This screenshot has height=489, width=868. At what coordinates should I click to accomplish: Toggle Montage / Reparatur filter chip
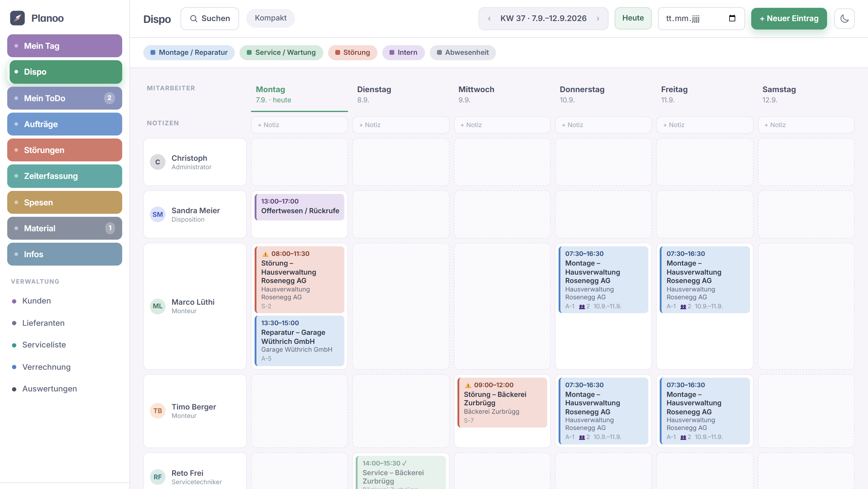coord(189,53)
